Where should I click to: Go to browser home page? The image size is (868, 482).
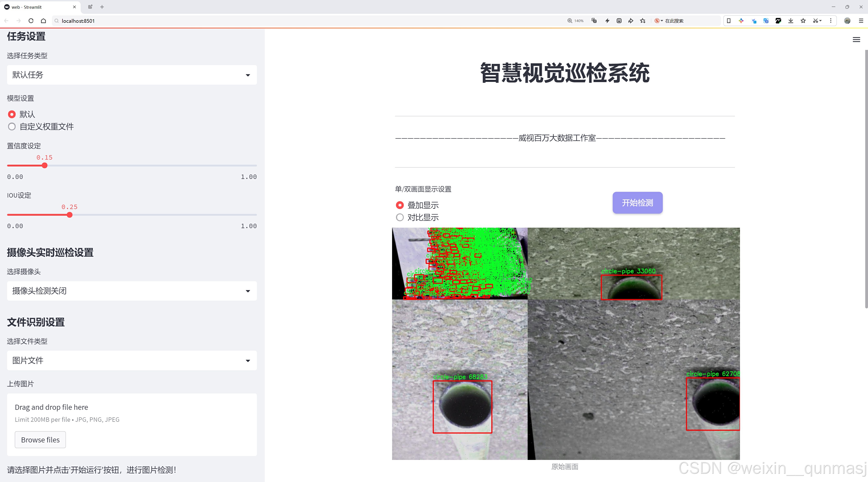43,21
